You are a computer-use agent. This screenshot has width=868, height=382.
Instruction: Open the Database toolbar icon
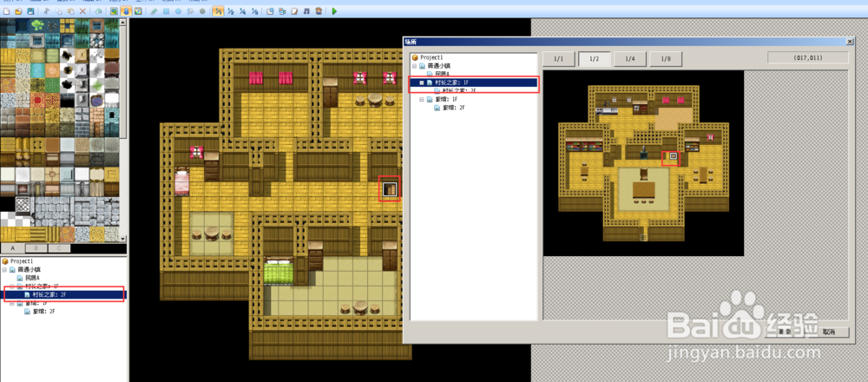pyautogui.click(x=270, y=11)
